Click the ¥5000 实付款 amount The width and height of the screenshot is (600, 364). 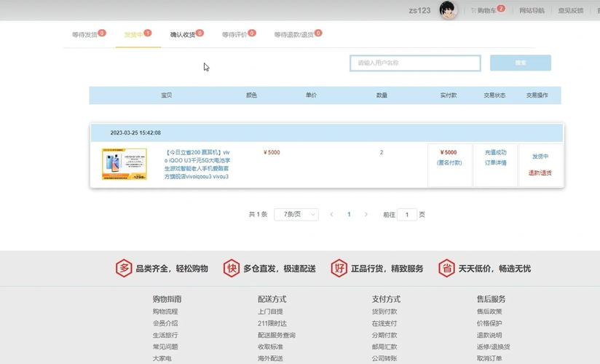tap(449, 152)
